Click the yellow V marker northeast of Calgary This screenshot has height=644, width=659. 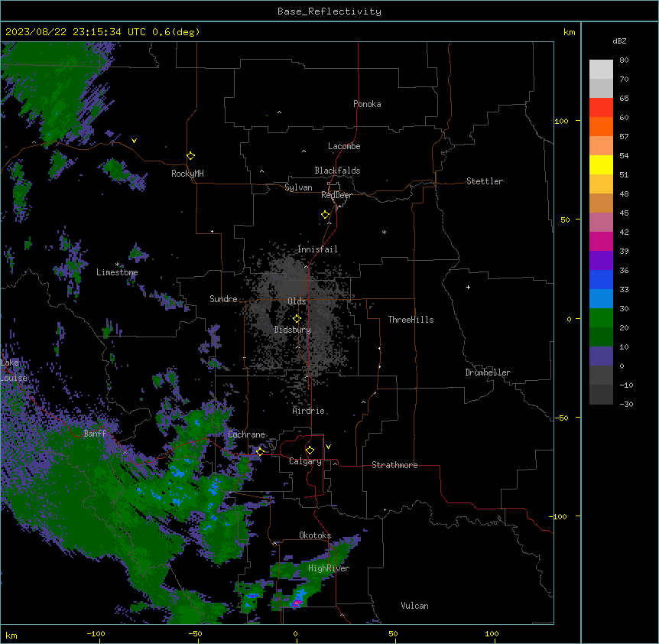[328, 447]
